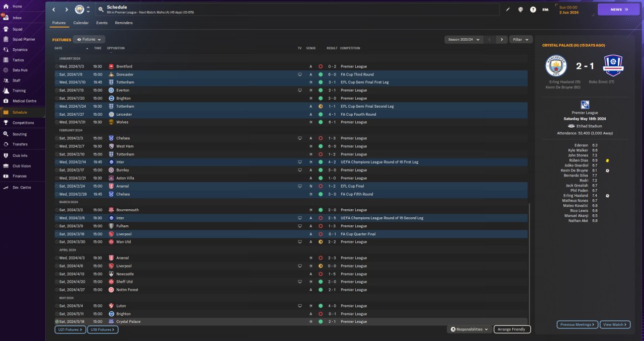
Task: Switch to the Reminders tab
Action: point(124,23)
